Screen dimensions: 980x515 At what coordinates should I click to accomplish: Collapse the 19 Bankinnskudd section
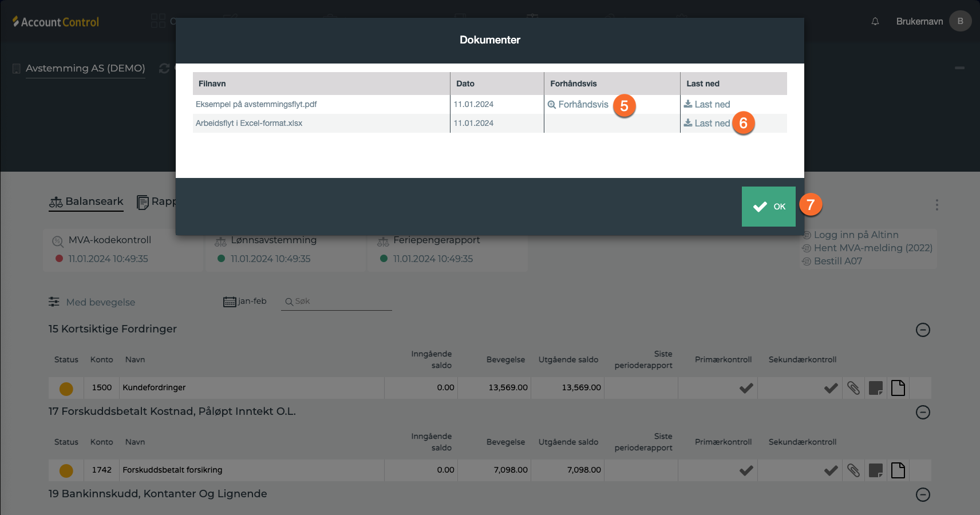coord(923,494)
